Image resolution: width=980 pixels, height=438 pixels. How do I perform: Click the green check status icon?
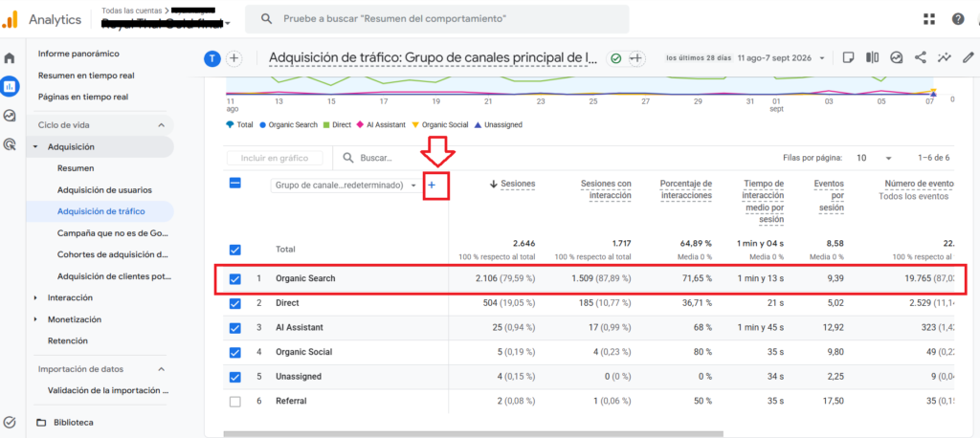(616, 58)
